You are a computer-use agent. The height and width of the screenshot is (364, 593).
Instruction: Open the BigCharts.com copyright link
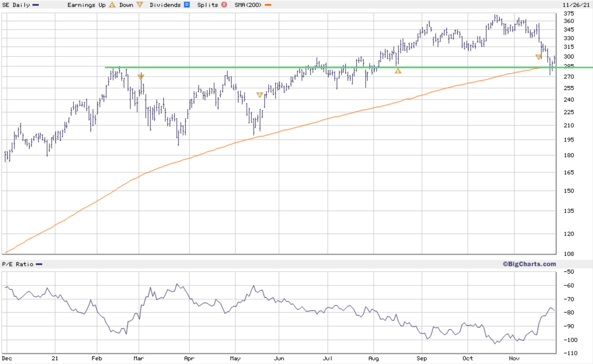point(529,264)
